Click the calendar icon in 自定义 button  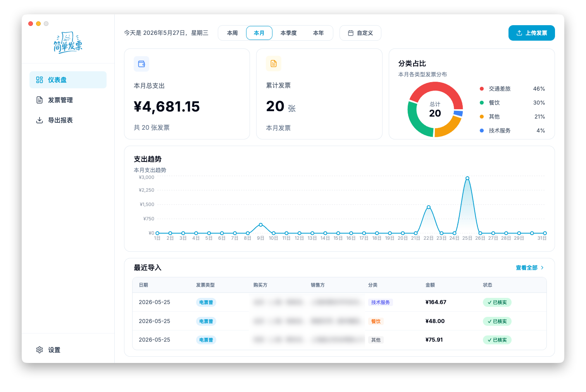(x=351, y=33)
